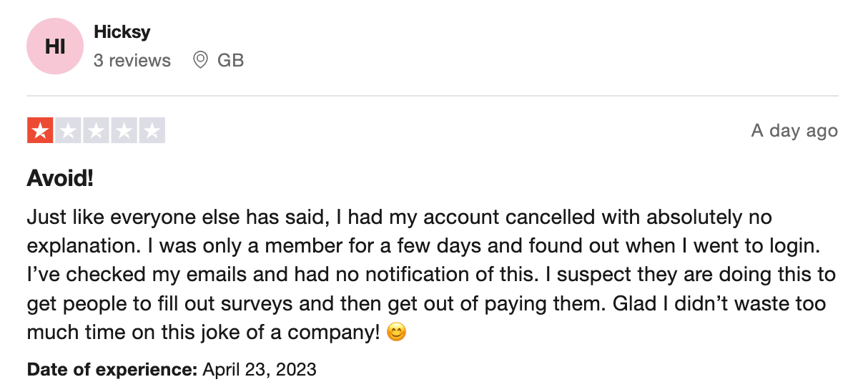The height and width of the screenshot is (392, 868).
Task: Open Hicksy's reviewer profile name
Action: point(122,32)
